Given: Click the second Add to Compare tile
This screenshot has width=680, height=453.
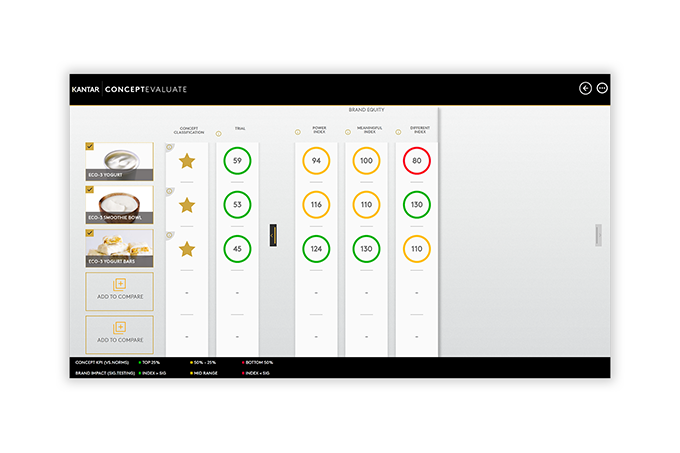Looking at the screenshot, I should pos(119,331).
